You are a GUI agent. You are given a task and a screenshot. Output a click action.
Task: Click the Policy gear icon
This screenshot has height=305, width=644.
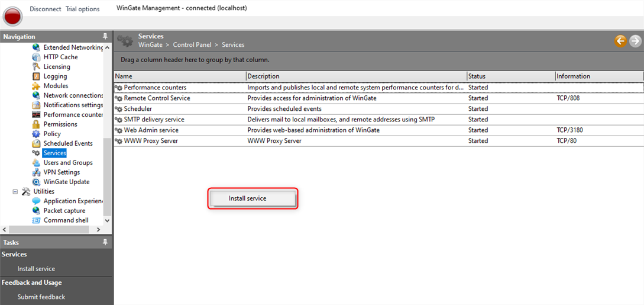[36, 134]
